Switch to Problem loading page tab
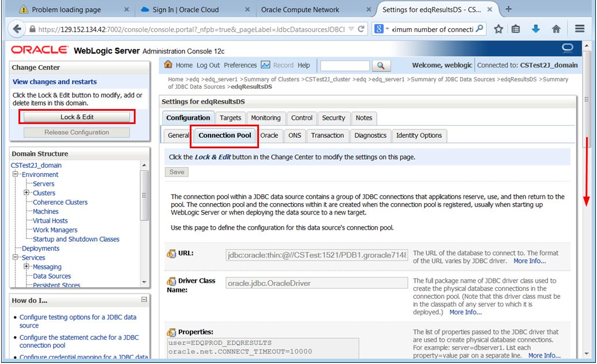This screenshot has height=364, width=597. [x=66, y=10]
